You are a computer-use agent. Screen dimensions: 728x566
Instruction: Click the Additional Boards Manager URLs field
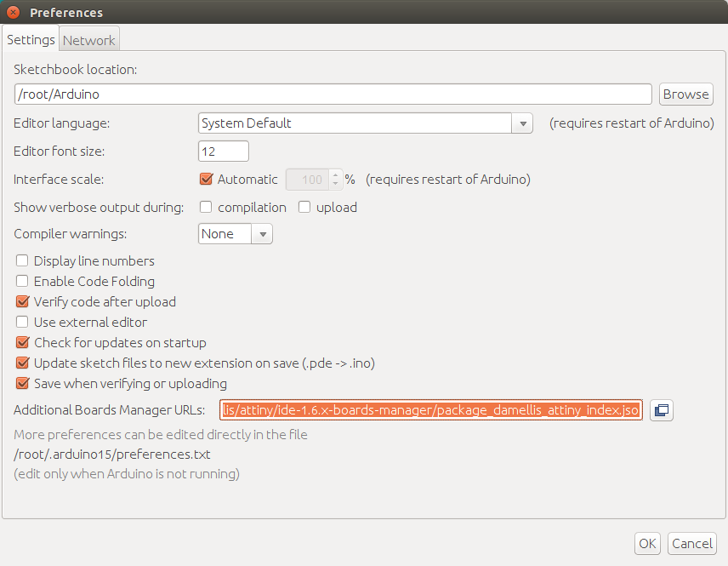(x=431, y=410)
